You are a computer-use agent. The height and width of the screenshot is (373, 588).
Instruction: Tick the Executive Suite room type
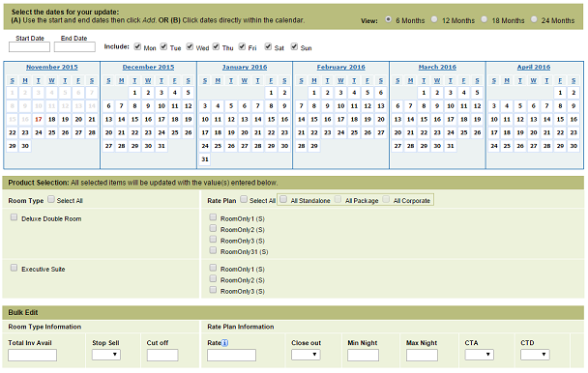coord(14,268)
